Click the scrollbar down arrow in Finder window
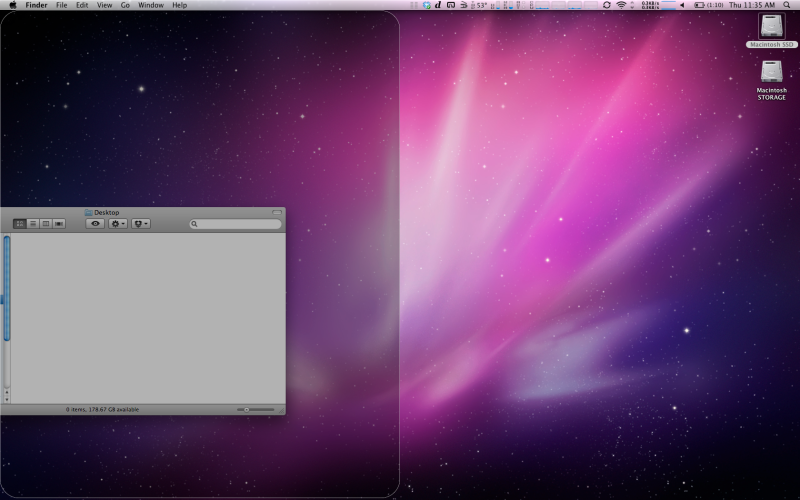 [7, 399]
